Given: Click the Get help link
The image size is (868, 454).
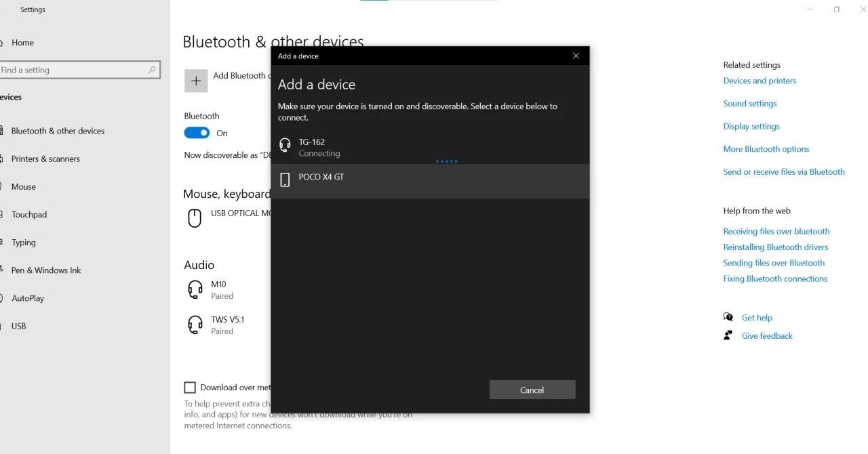Looking at the screenshot, I should (757, 317).
